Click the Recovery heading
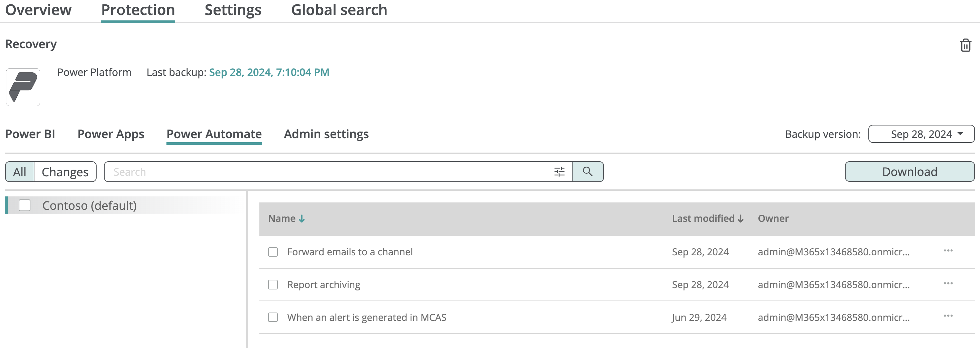Viewport: 980px width, 348px height. tap(31, 44)
